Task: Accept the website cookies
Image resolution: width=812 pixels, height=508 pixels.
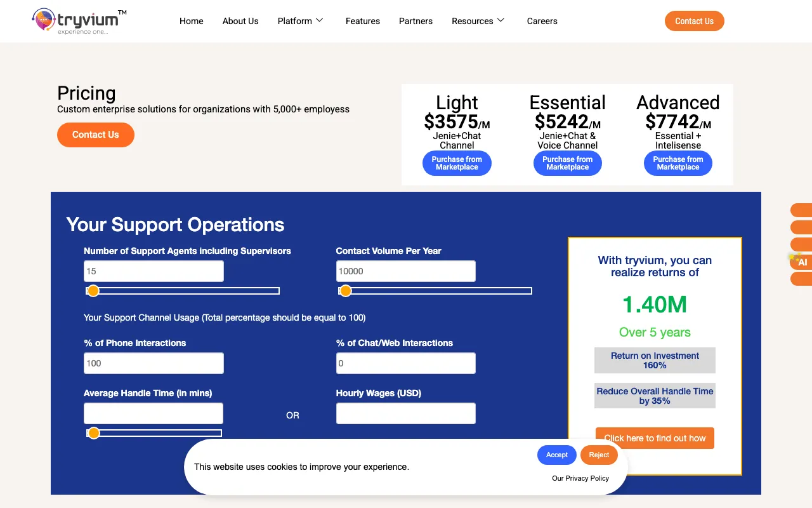Action: pyautogui.click(x=557, y=455)
